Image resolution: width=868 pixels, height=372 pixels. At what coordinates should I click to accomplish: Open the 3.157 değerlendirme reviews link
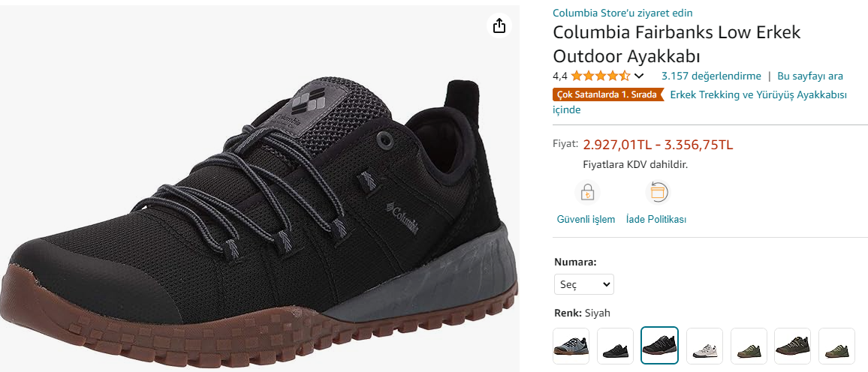[711, 76]
